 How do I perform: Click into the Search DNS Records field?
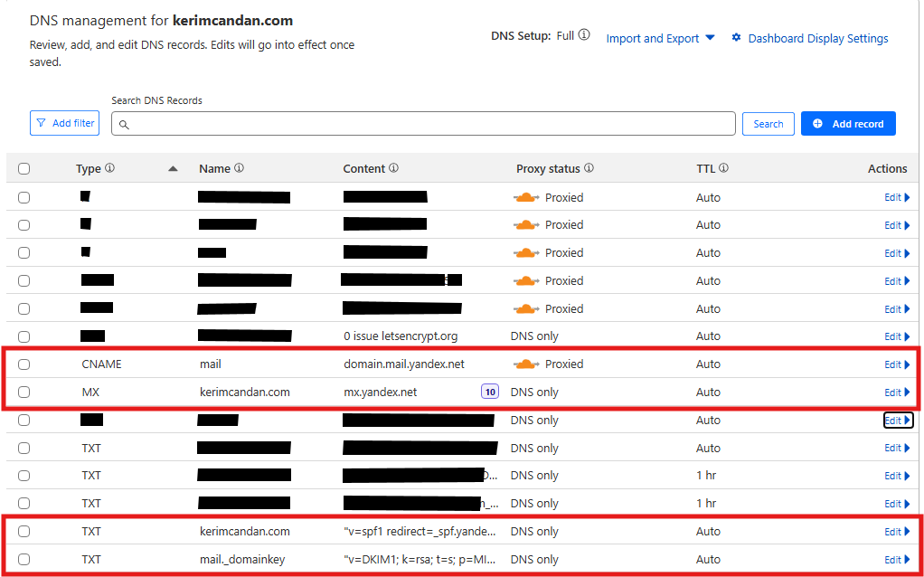(423, 124)
